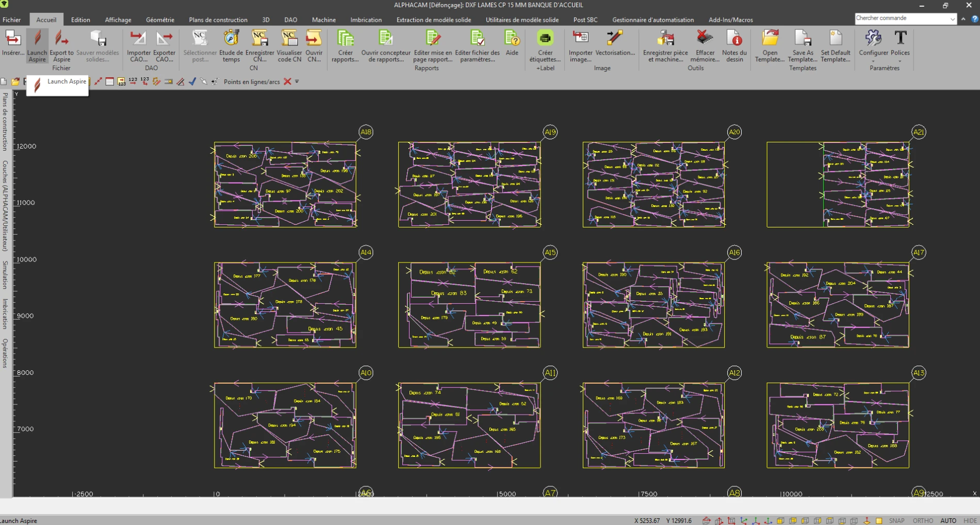Open the Simulation side panel

coord(5,274)
